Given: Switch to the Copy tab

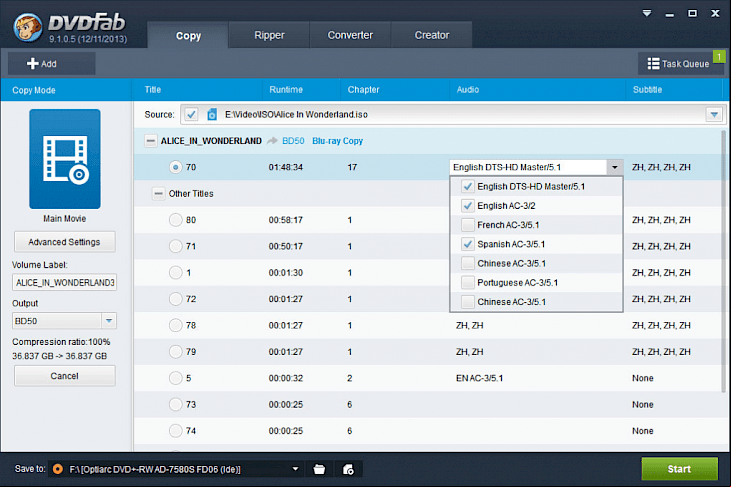Looking at the screenshot, I should click(188, 35).
